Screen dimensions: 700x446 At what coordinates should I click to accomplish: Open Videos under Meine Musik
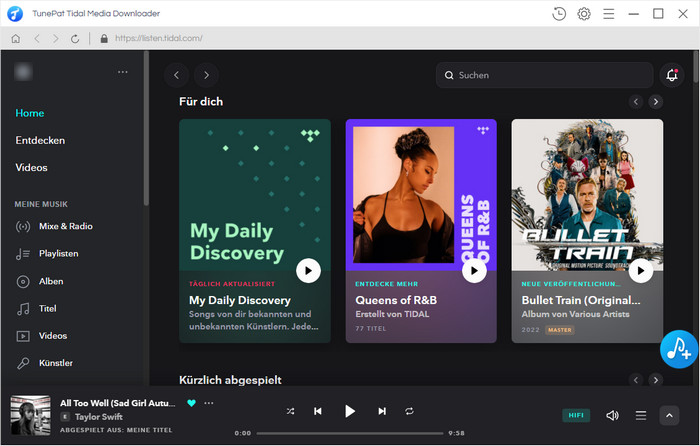(x=42, y=336)
